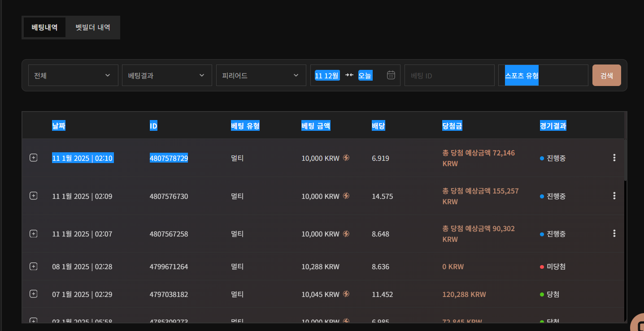The width and height of the screenshot is (644, 331).
Task: Open three-dot menu for bet 4807567258
Action: coord(614,233)
